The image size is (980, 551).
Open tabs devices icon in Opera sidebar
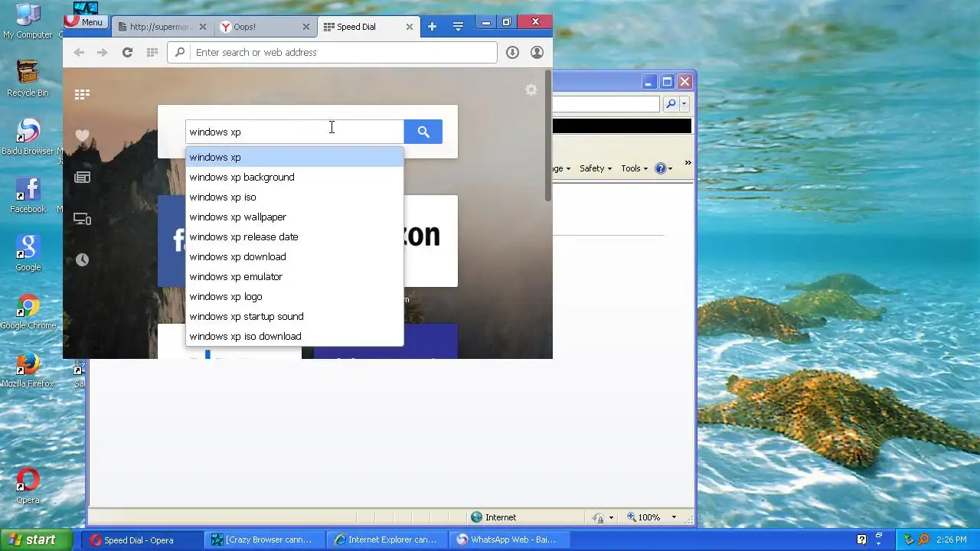tap(82, 219)
